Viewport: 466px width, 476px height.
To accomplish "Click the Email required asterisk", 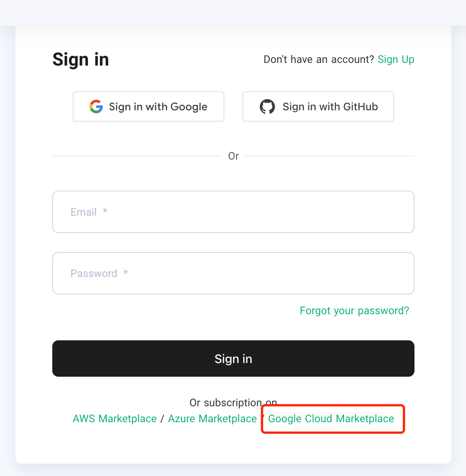I will click(x=105, y=211).
